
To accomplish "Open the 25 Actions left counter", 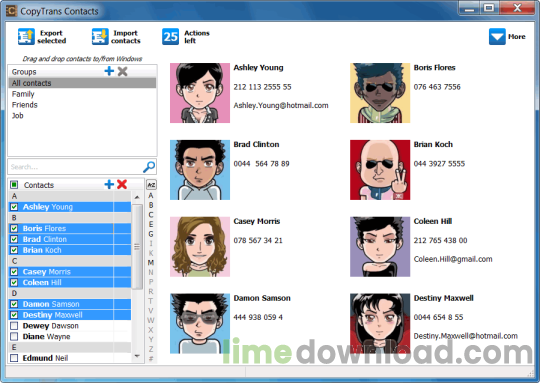I will [170, 37].
